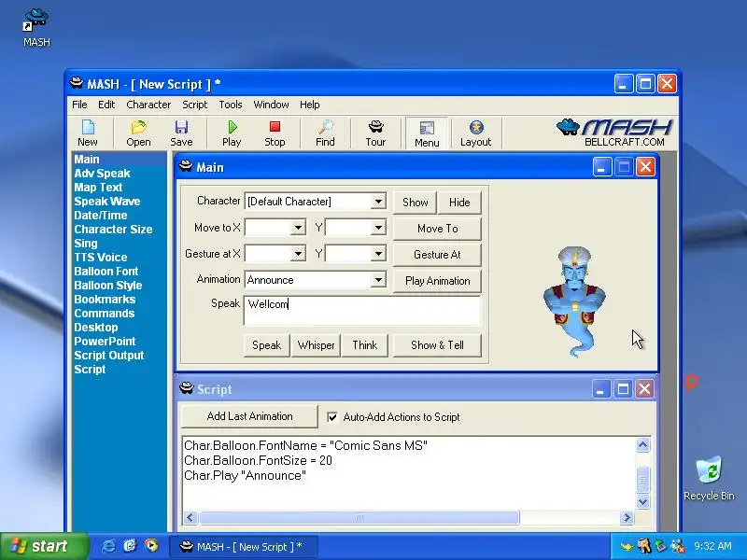Launch Internet Explorer from quick launch
This screenshot has height=560, width=747.
(x=108, y=546)
